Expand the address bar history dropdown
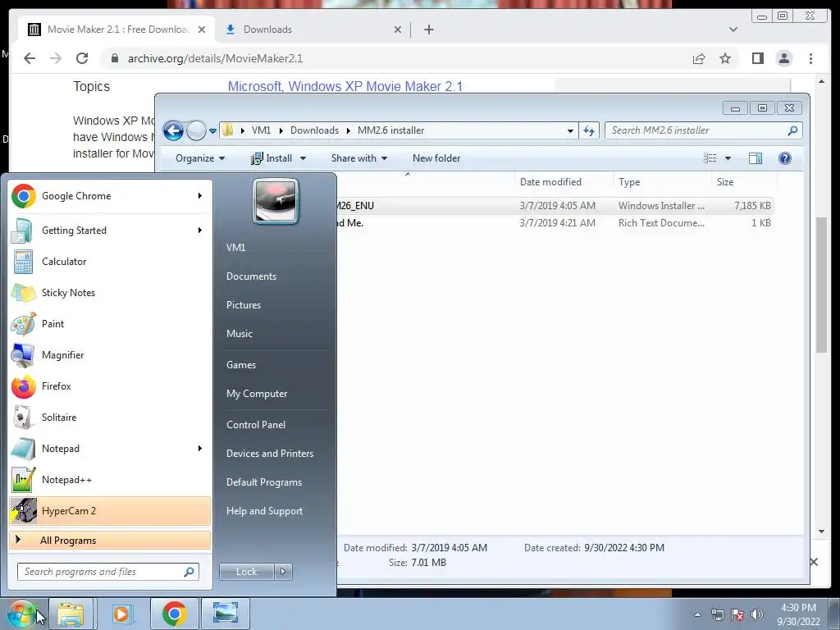This screenshot has width=840, height=630. [x=570, y=130]
